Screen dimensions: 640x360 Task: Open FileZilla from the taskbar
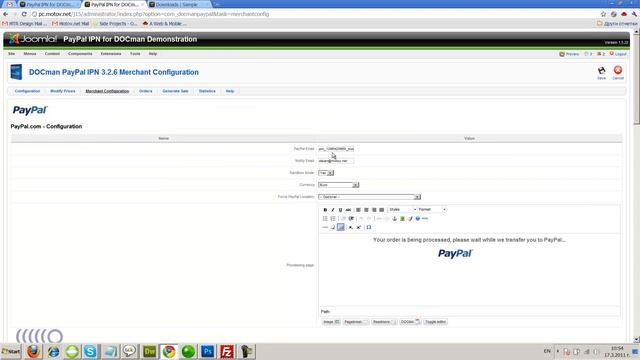click(227, 351)
